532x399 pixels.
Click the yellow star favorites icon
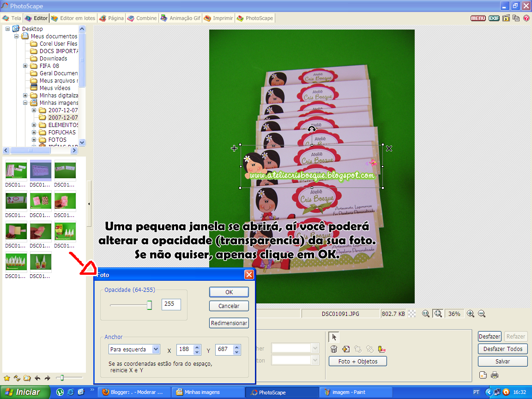tap(7, 378)
